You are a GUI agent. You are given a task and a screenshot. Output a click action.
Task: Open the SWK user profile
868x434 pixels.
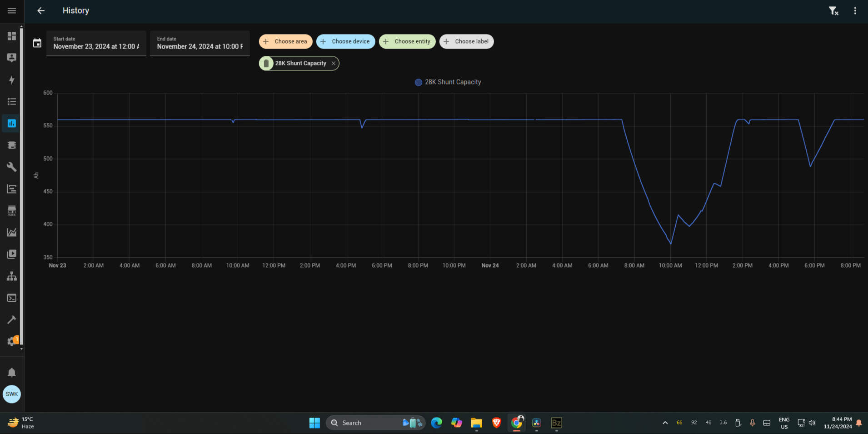pos(12,394)
